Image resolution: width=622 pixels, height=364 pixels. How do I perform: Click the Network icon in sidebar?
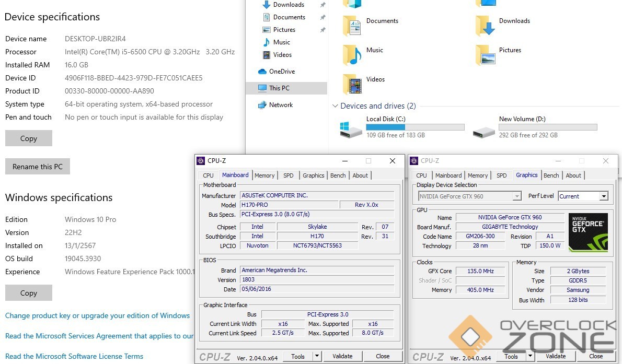262,105
